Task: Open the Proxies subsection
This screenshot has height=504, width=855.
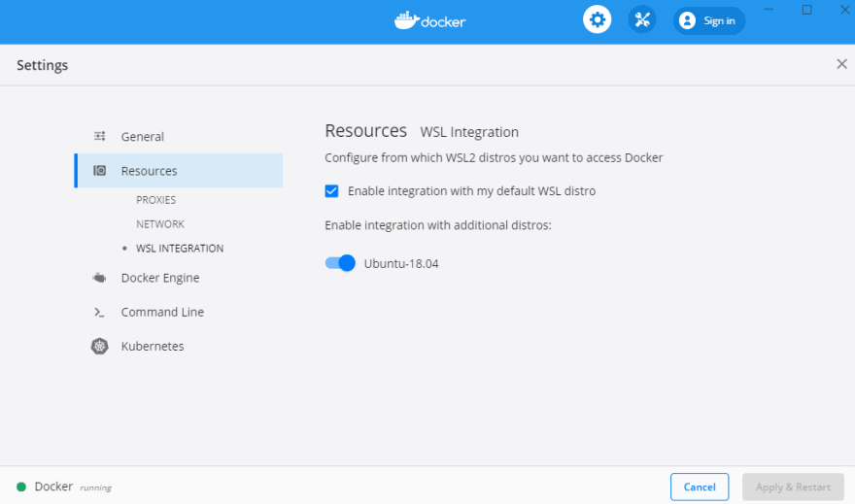Action: [x=156, y=200]
